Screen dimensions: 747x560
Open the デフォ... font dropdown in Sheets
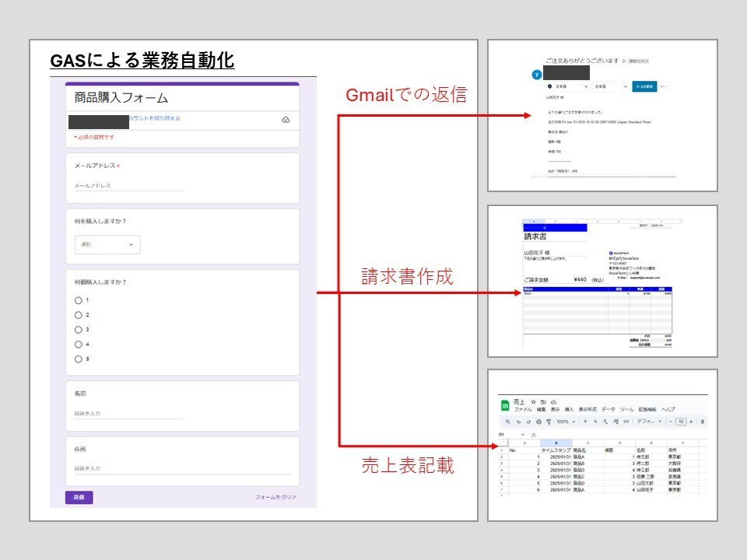(649, 422)
